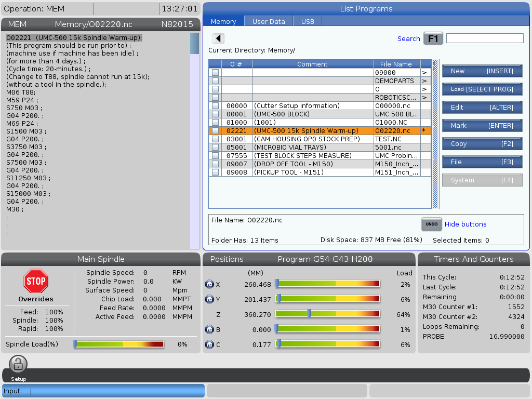Image resolution: width=532 pixels, height=399 pixels.
Task: Expand the 09000 folder arrow
Action: pyautogui.click(x=424, y=73)
